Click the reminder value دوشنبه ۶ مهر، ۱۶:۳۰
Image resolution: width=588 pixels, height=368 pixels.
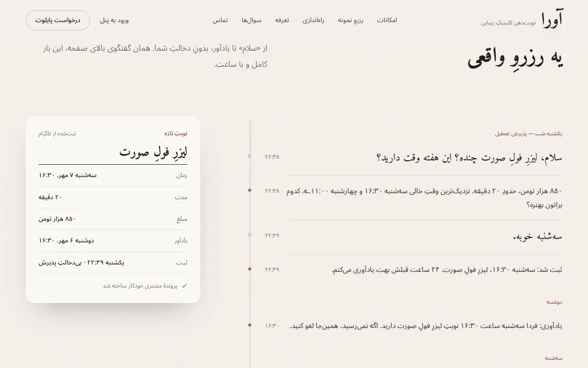point(66,241)
